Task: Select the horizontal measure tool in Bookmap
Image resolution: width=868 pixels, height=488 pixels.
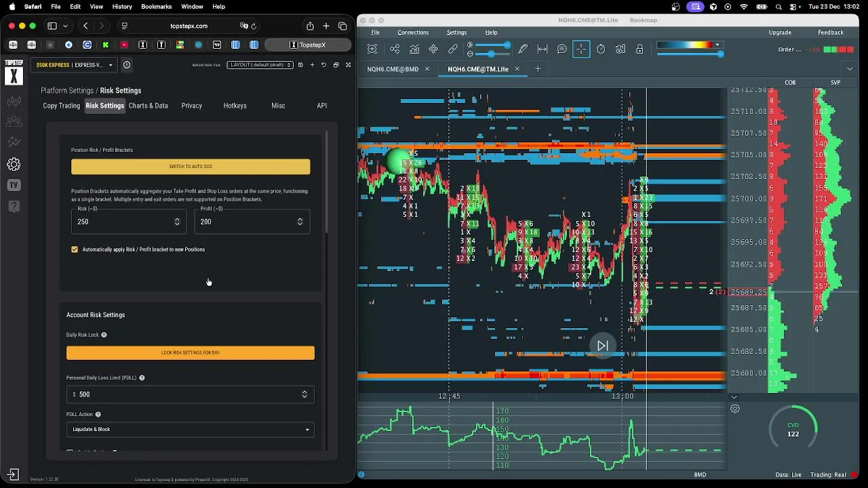Action: (x=542, y=49)
